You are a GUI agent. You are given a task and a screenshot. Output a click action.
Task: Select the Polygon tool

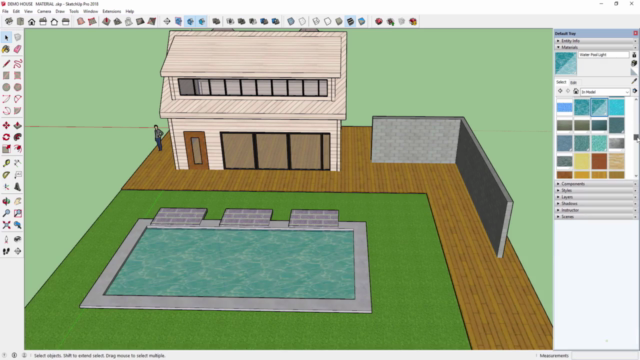[18, 87]
